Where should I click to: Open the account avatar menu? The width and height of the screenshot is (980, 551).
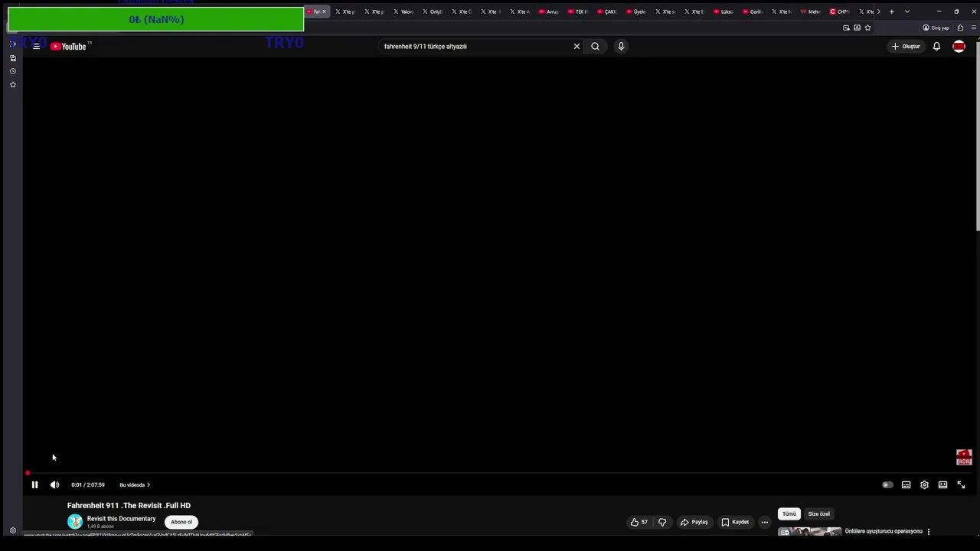click(x=959, y=46)
